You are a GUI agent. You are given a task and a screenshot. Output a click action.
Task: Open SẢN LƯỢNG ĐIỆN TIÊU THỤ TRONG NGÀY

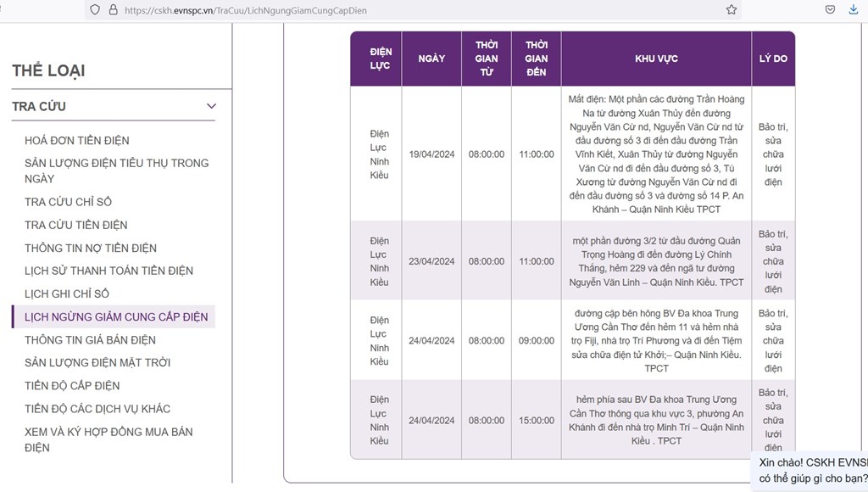[x=117, y=171]
